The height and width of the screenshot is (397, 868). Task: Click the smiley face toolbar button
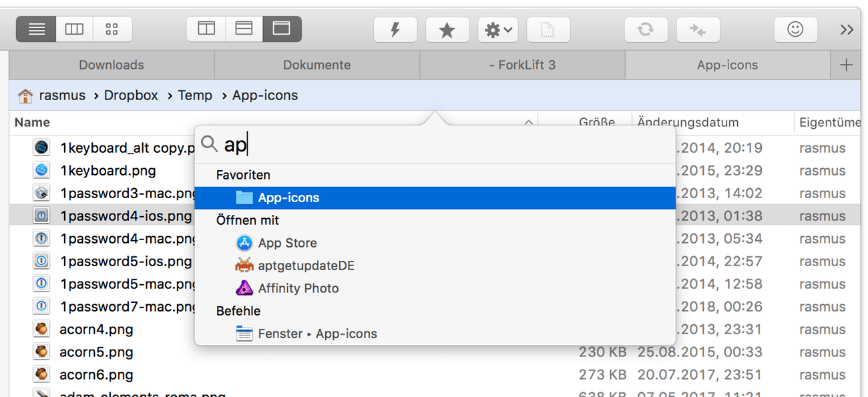click(x=795, y=29)
